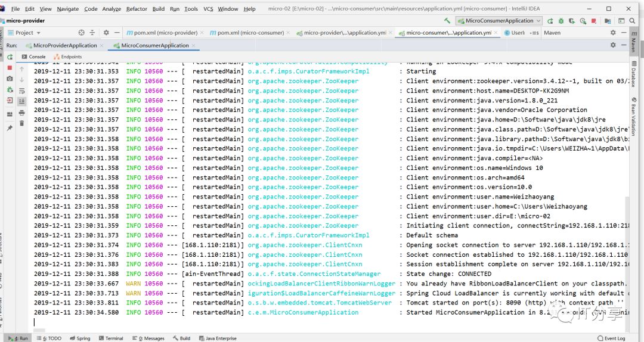644x342 pixels.
Task: Open Run tool window settings gear
Action: [613, 45]
